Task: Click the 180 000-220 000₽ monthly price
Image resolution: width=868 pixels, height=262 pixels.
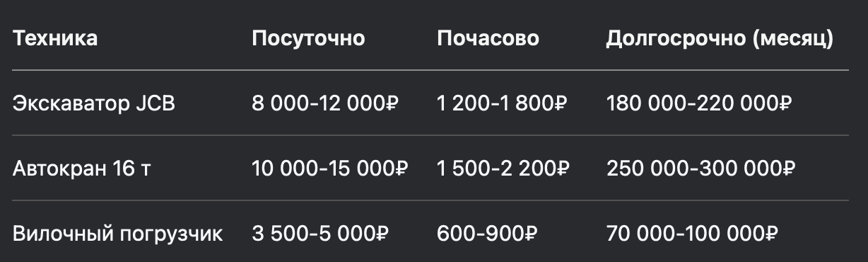Action: pyautogui.click(x=698, y=104)
